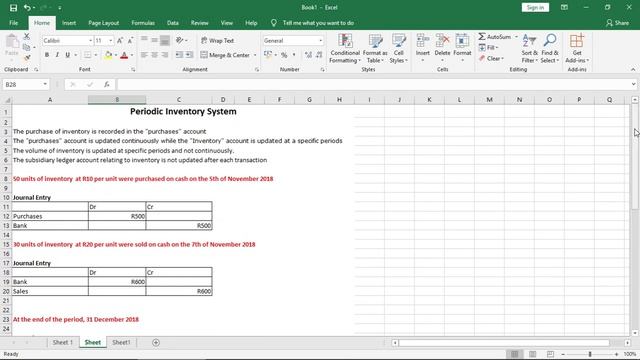Click the zoom slider handle
This screenshot has height=360, width=640.
tap(590, 354)
